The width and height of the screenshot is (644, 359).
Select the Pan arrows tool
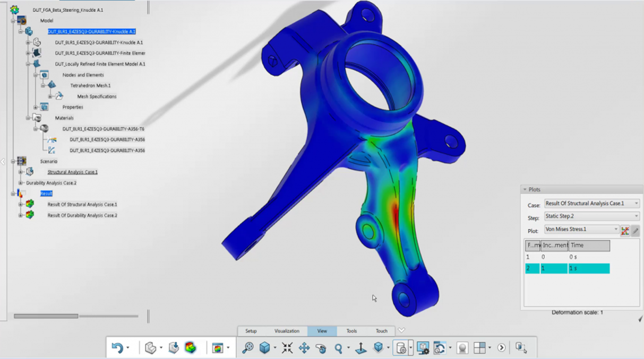(x=304, y=348)
